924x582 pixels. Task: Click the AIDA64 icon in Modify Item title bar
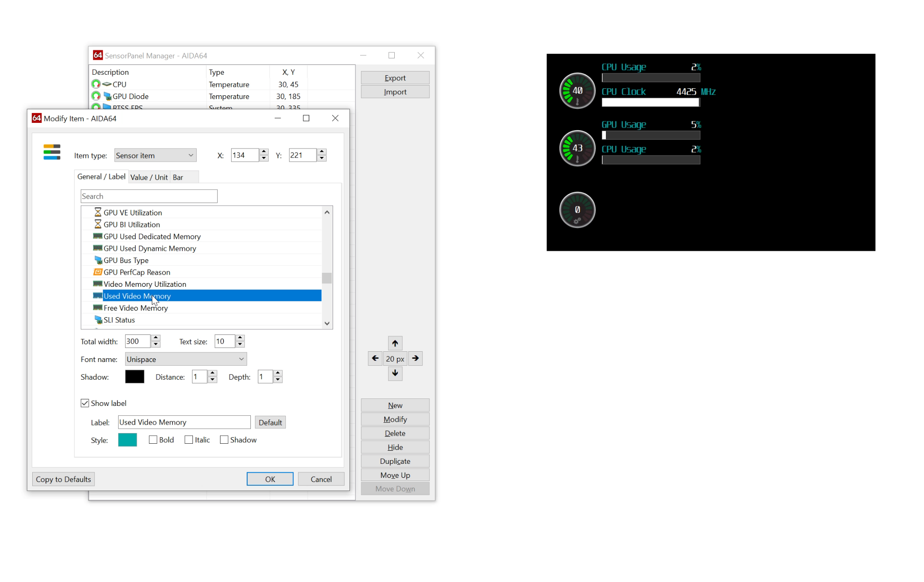(x=36, y=118)
